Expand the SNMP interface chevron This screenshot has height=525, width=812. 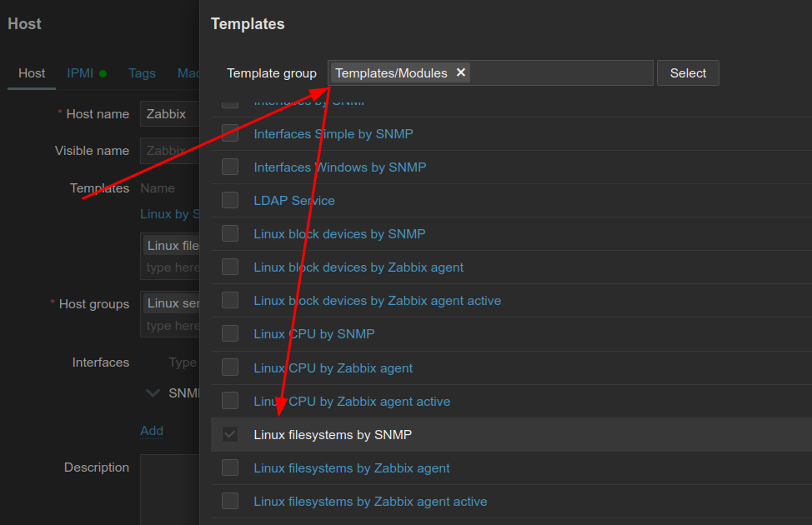point(153,393)
